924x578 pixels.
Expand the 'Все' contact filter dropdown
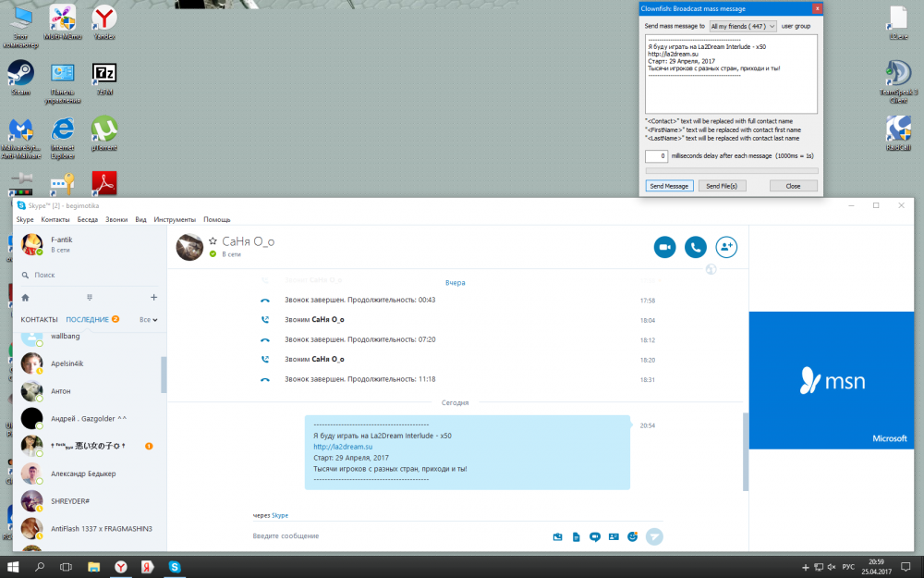pos(148,320)
